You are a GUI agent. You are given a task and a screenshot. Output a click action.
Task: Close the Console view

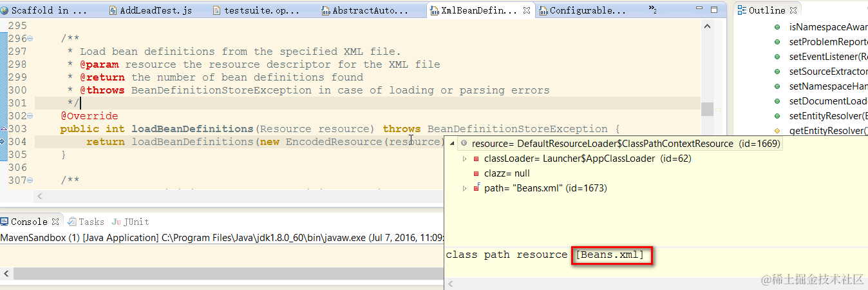click(x=55, y=221)
